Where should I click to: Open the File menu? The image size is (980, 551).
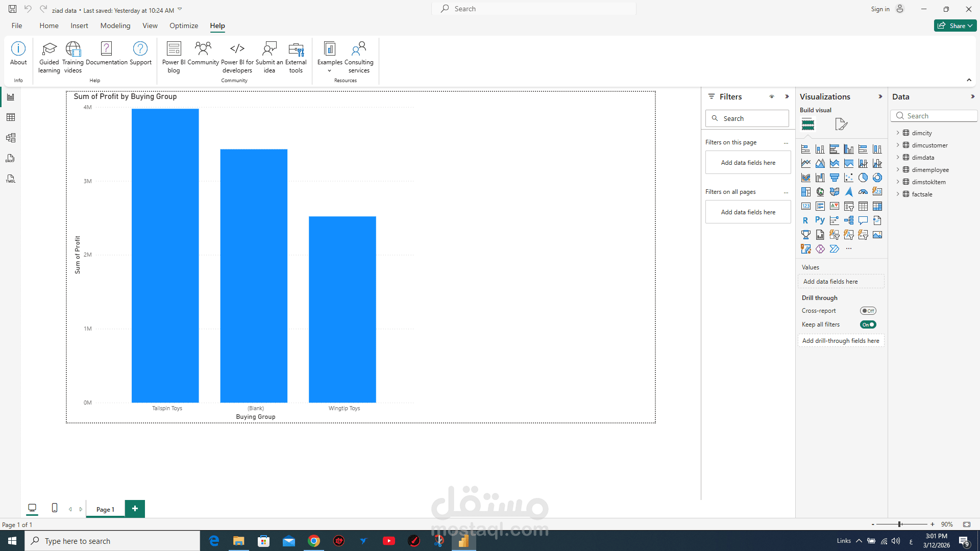coord(17,26)
